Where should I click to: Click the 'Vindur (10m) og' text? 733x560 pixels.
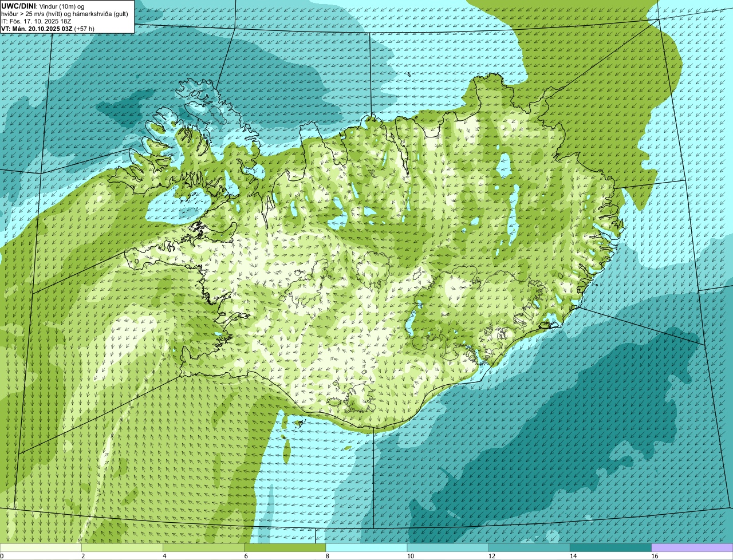[x=62, y=6]
